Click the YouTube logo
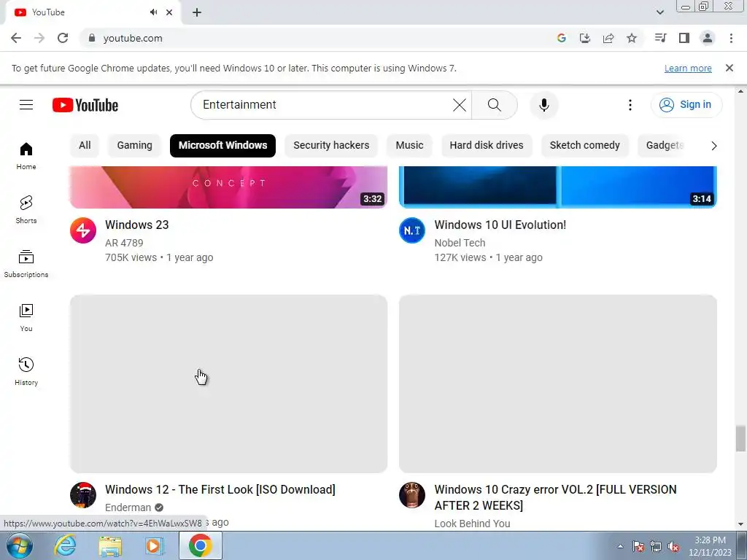This screenshot has height=560, width=747. click(85, 105)
